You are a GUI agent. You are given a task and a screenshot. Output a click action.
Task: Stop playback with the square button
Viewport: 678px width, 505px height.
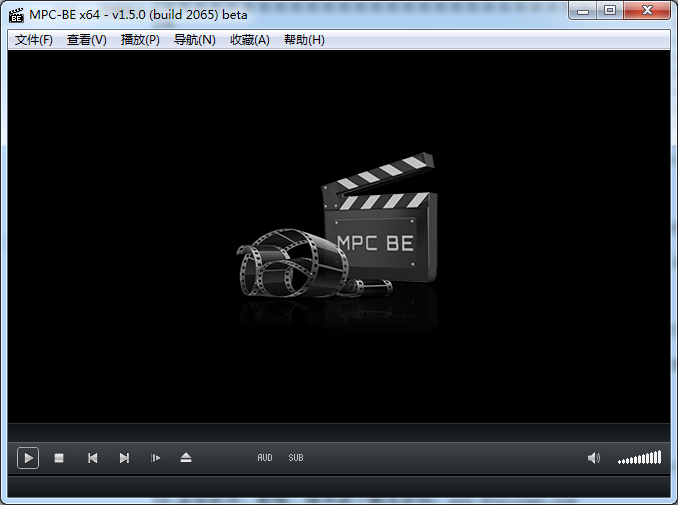click(59, 458)
